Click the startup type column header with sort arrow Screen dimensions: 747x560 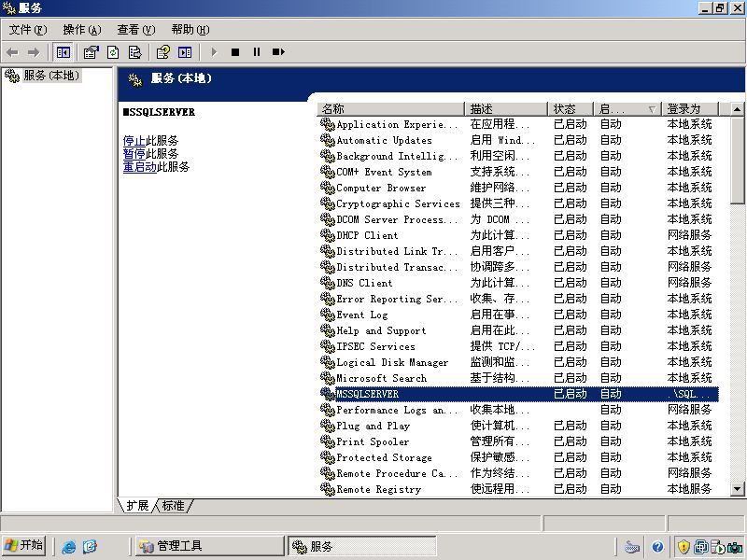pos(627,109)
